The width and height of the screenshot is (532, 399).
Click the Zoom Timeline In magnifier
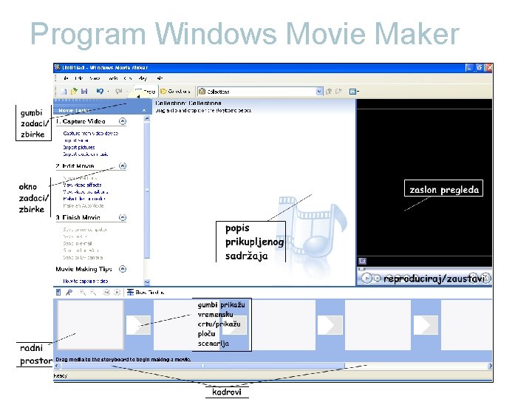pyautogui.click(x=83, y=292)
